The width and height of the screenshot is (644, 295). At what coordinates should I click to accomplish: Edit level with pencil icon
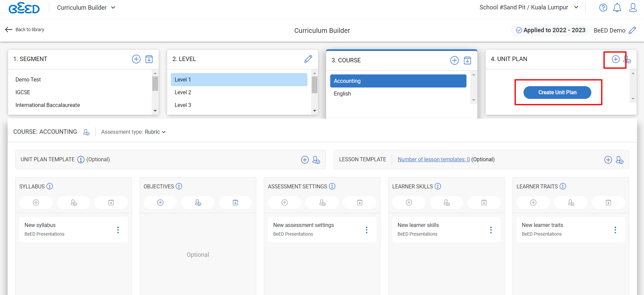308,59
